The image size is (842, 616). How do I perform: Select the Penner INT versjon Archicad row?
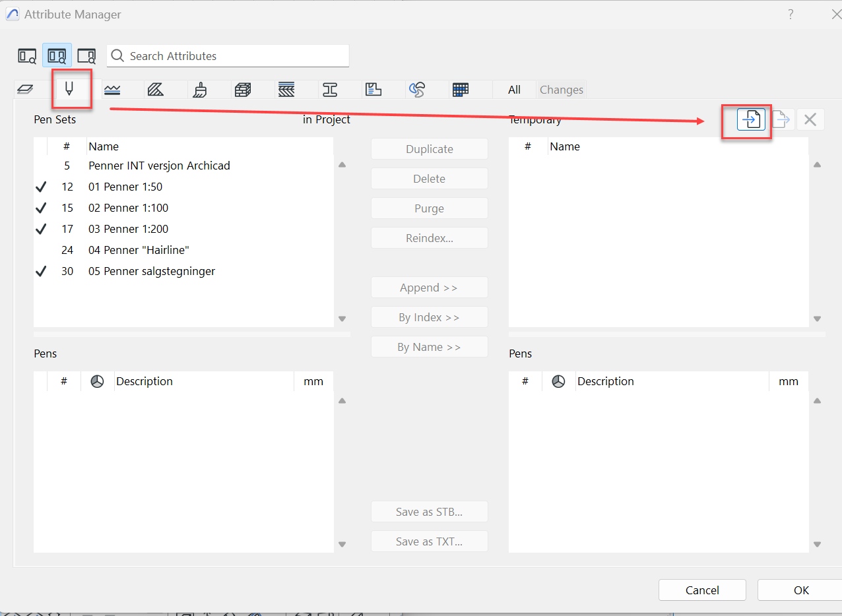159,166
